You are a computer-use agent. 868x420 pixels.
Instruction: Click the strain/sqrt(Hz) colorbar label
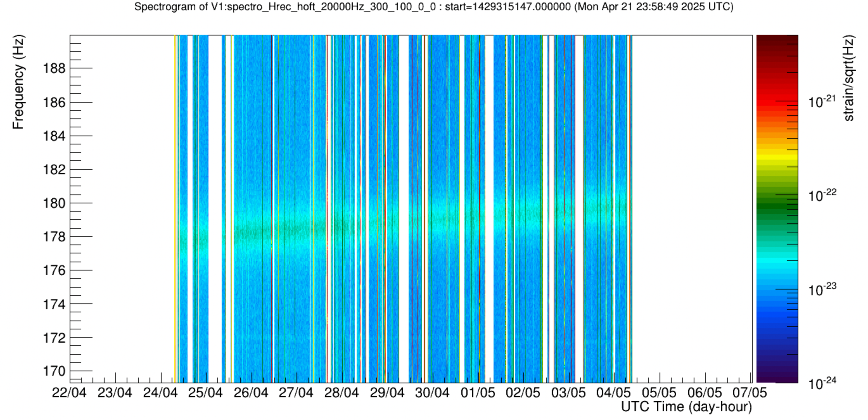849,78
